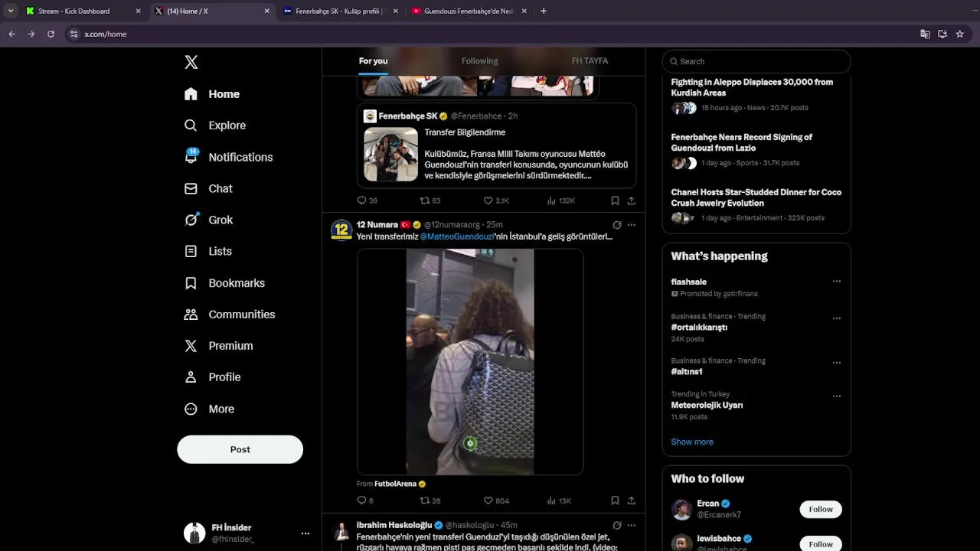Close the Home / X browser tab
The image size is (980, 551).
(266, 11)
